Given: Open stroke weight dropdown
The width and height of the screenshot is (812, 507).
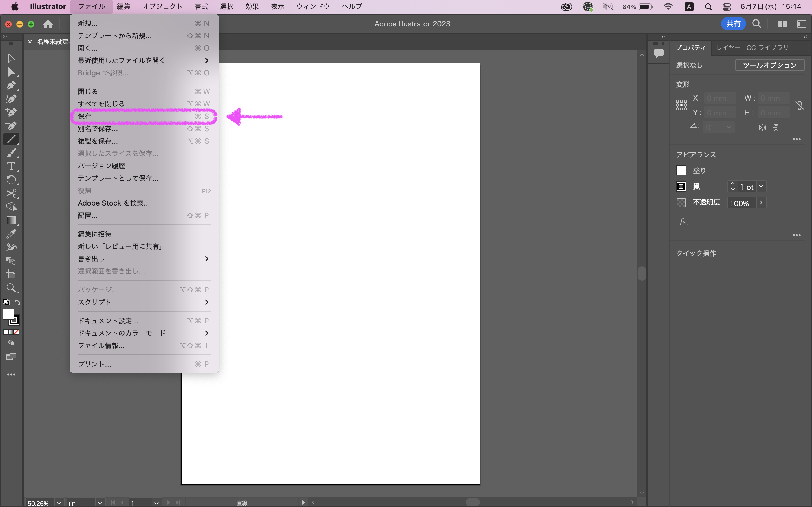Looking at the screenshot, I should point(761,186).
